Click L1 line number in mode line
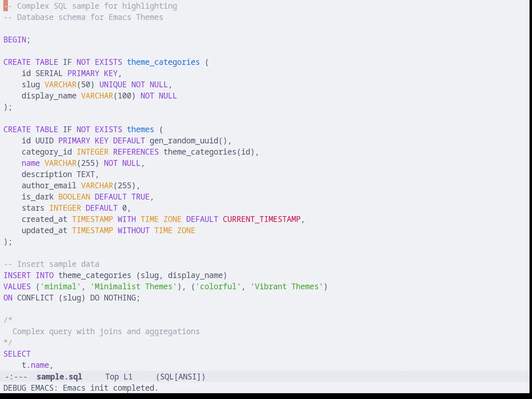532x399 pixels. tap(128, 377)
